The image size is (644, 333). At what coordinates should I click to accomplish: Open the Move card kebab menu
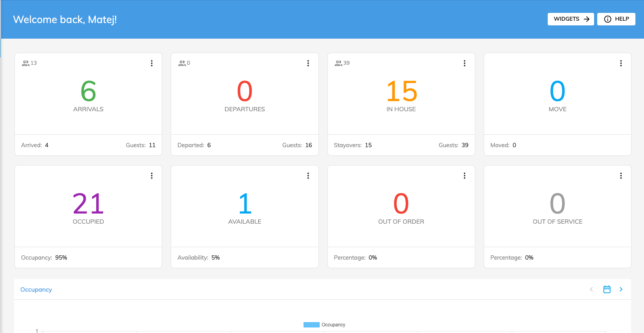[621, 63]
